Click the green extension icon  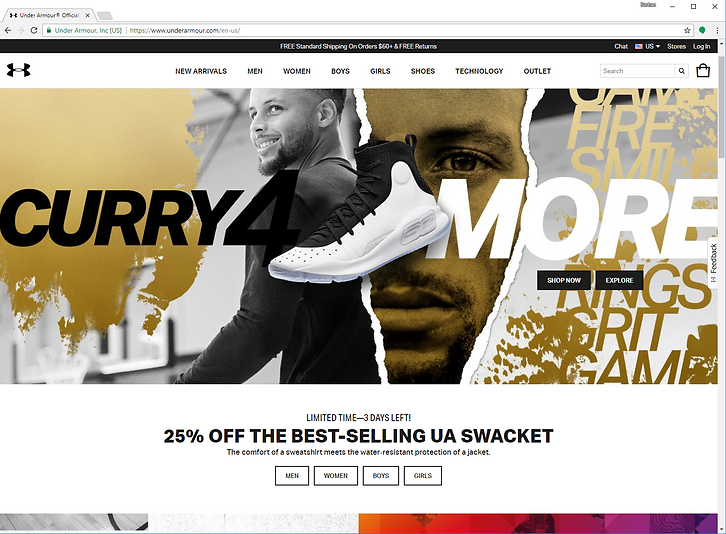[702, 30]
